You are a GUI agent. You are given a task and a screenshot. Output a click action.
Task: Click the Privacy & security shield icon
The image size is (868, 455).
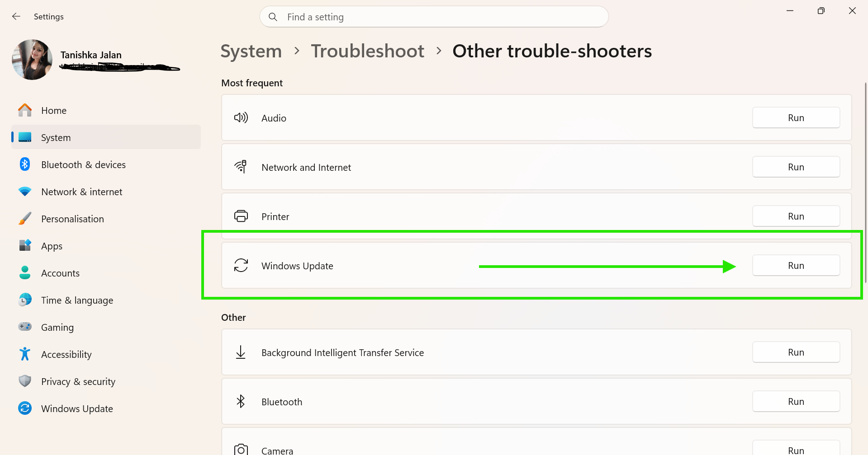(25, 381)
